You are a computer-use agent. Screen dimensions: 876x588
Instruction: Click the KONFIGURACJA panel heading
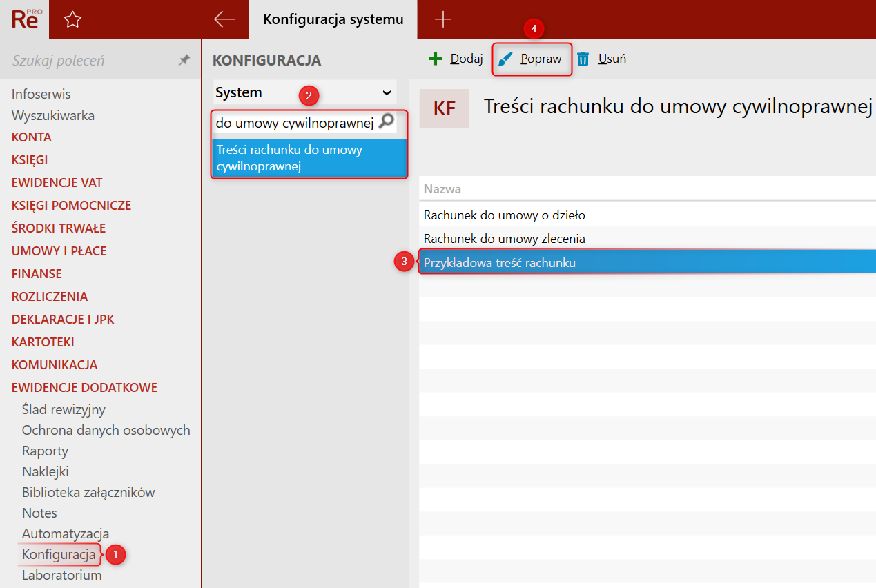(267, 61)
